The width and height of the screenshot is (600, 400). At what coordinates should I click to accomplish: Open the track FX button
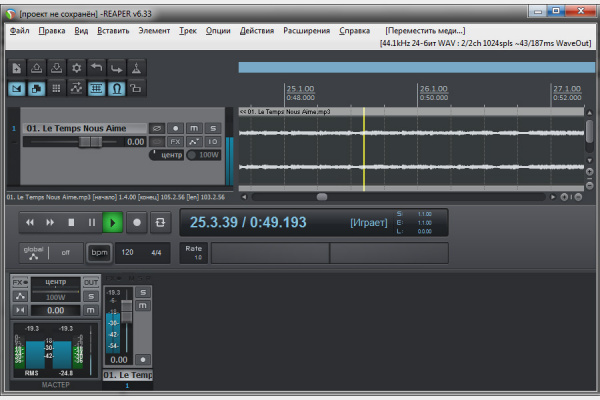(175, 142)
